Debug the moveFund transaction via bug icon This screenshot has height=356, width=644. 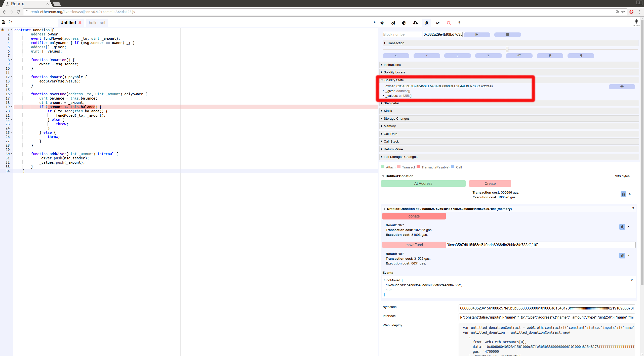click(x=622, y=255)
